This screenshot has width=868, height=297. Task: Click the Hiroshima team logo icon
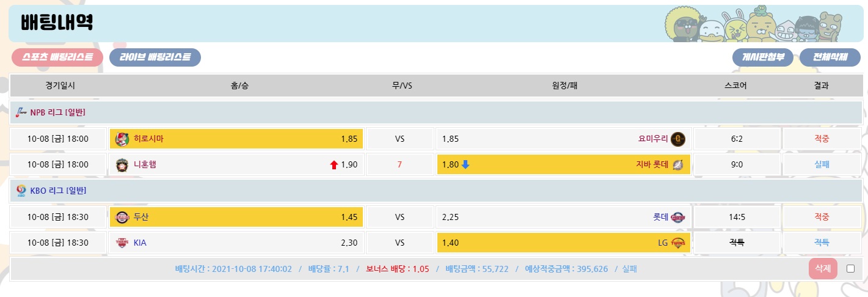[x=122, y=139]
